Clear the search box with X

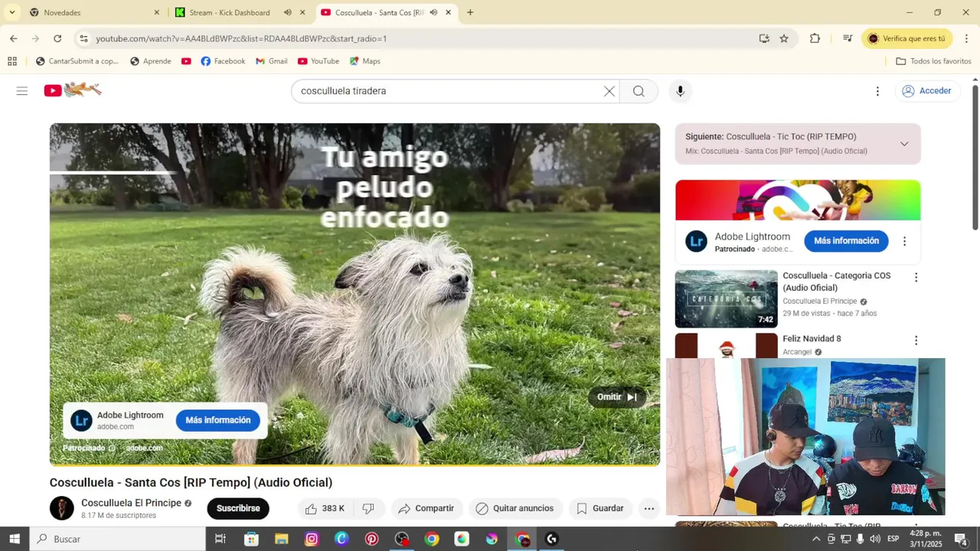pyautogui.click(x=609, y=91)
